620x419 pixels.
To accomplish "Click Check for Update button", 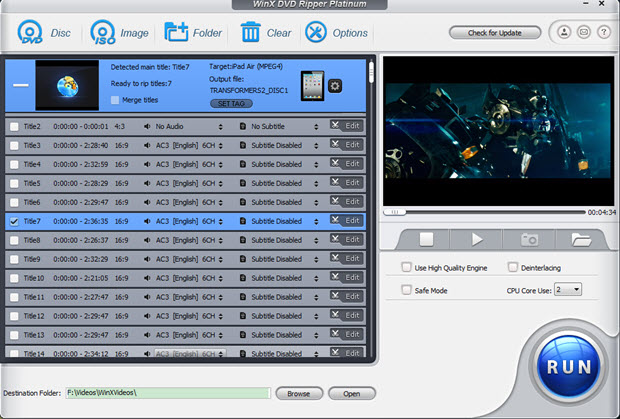I will (x=495, y=33).
